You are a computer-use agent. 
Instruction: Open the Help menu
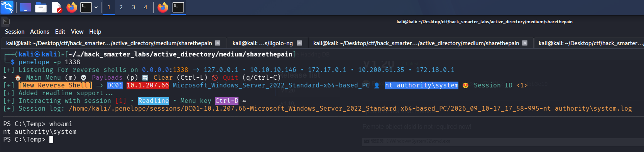point(95,32)
